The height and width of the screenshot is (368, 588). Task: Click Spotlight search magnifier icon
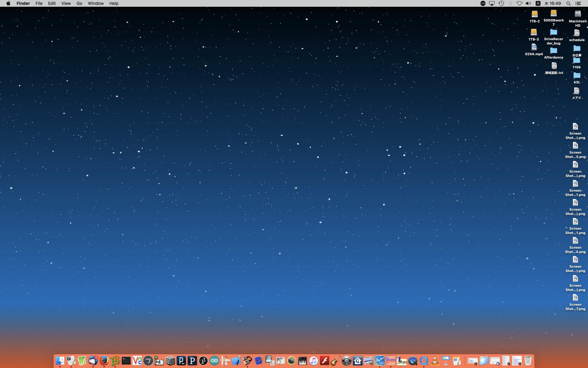[568, 3]
